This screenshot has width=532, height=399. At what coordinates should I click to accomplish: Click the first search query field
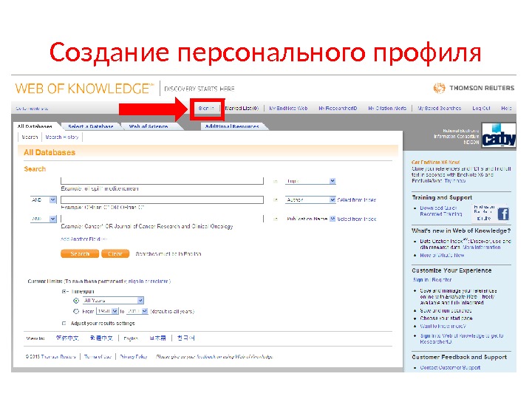(162, 180)
